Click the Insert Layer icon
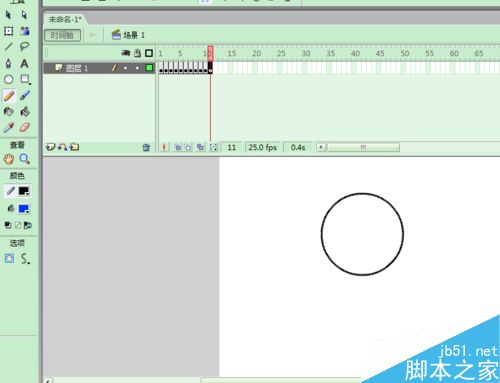Image resolution: width=500 pixels, height=383 pixels. (x=50, y=147)
